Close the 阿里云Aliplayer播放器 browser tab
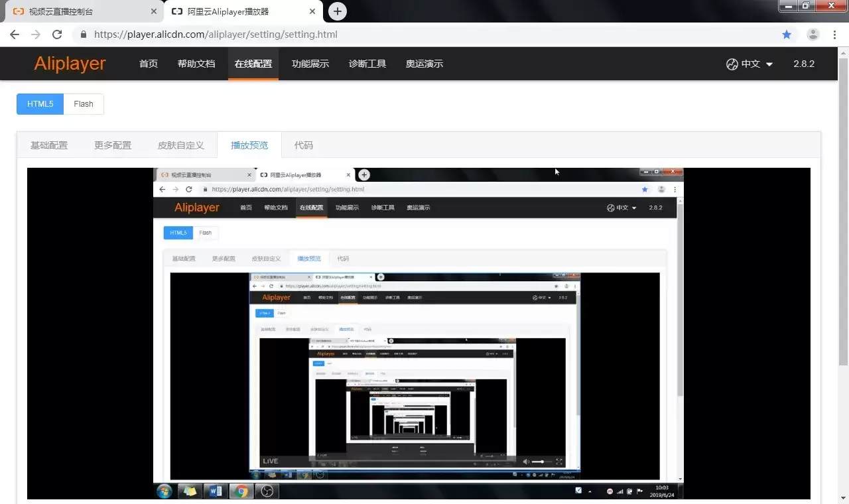Screen dimensions: 849x504 tap(312, 11)
